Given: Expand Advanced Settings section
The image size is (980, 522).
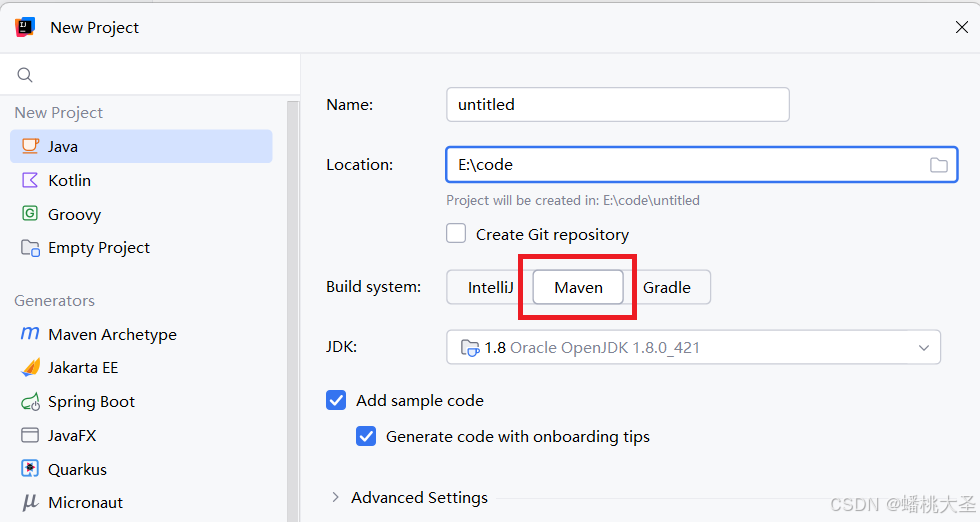Looking at the screenshot, I should click(336, 498).
